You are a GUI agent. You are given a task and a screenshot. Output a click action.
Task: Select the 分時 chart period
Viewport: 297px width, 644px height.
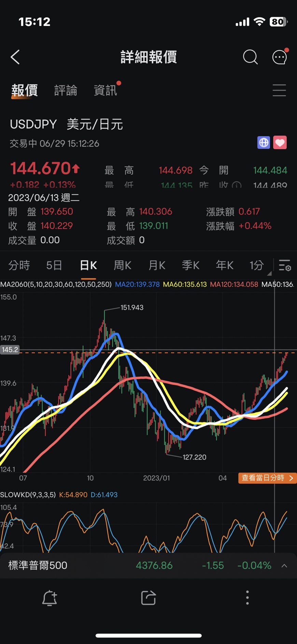coord(19,265)
